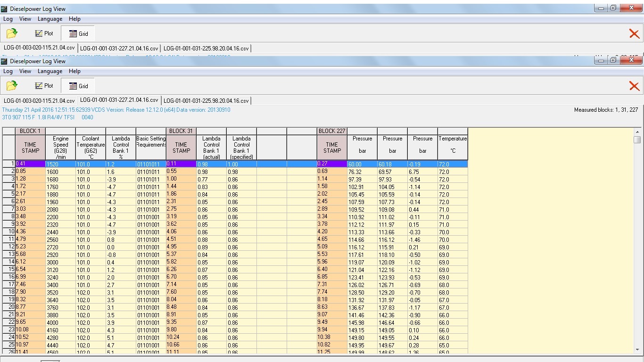
Task: Click Engine Speed (G28) column header
Action: click(x=60, y=147)
